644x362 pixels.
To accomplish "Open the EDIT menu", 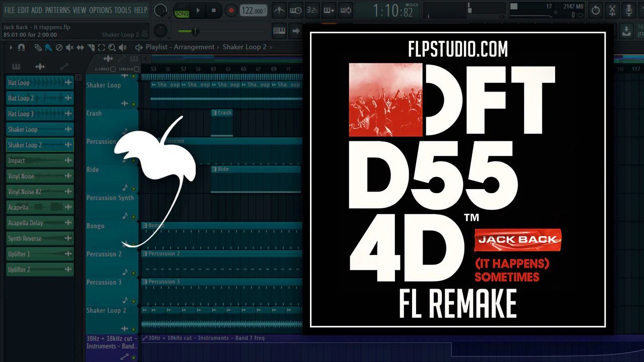I will point(23,10).
